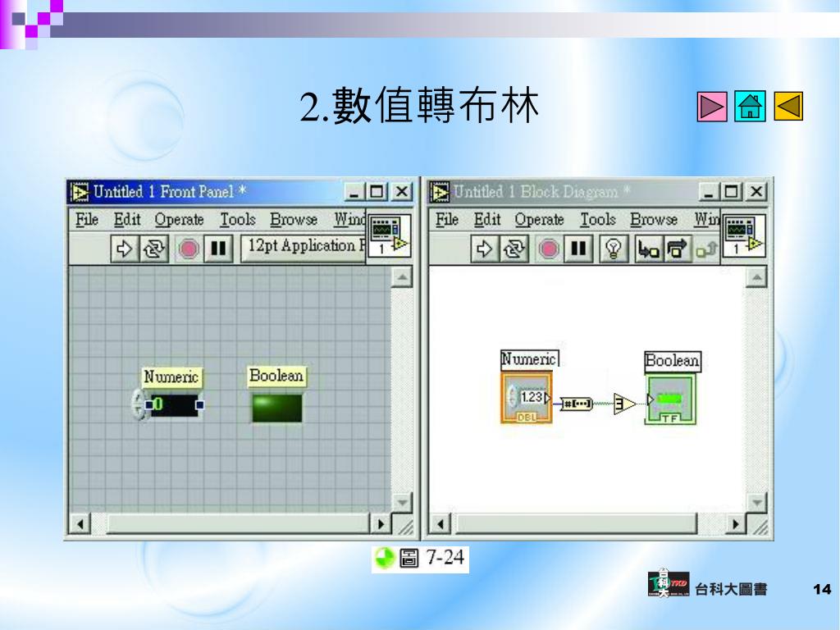Screen dimensions: 840x630
Task: Open File menu in Block Diagram window
Action: [447, 220]
